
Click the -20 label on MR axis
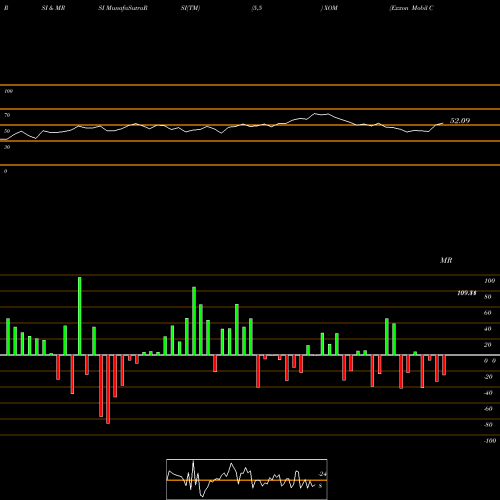(488, 377)
